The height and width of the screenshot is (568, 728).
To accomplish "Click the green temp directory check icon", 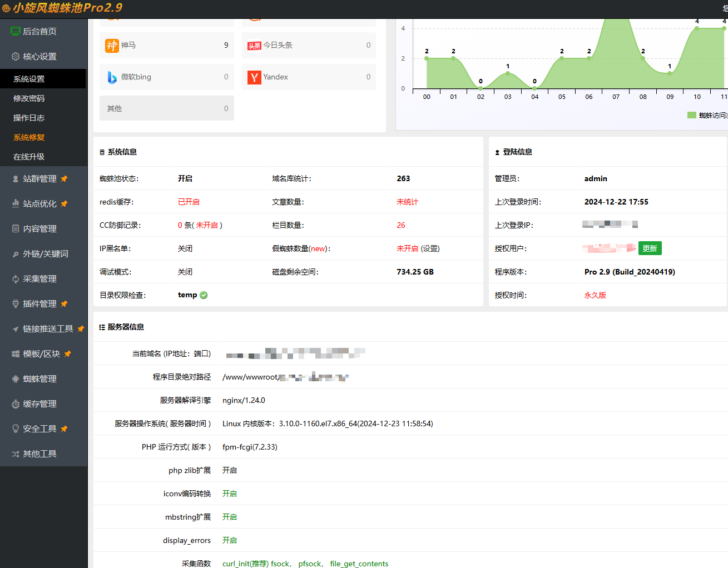I will pos(204,295).
